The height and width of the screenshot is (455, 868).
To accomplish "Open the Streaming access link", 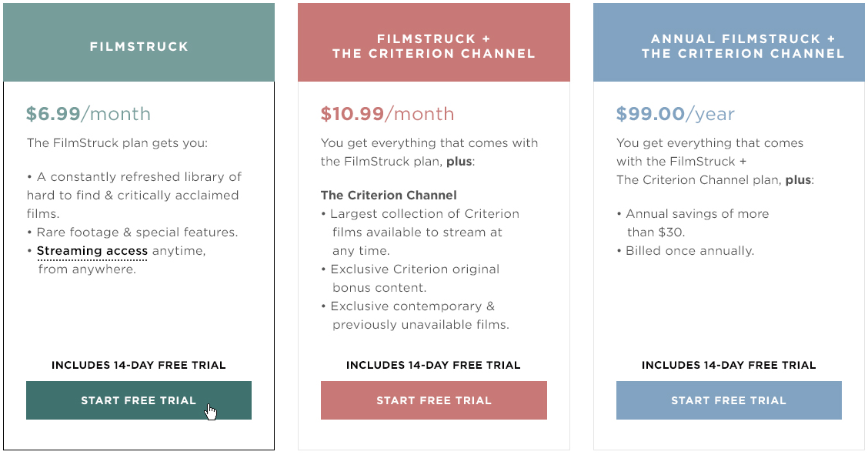I will (x=92, y=251).
